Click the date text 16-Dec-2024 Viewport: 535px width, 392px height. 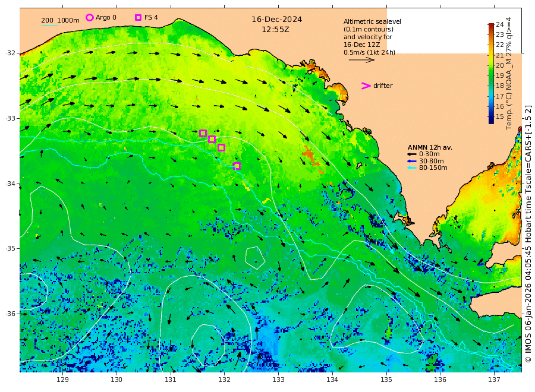click(x=276, y=20)
